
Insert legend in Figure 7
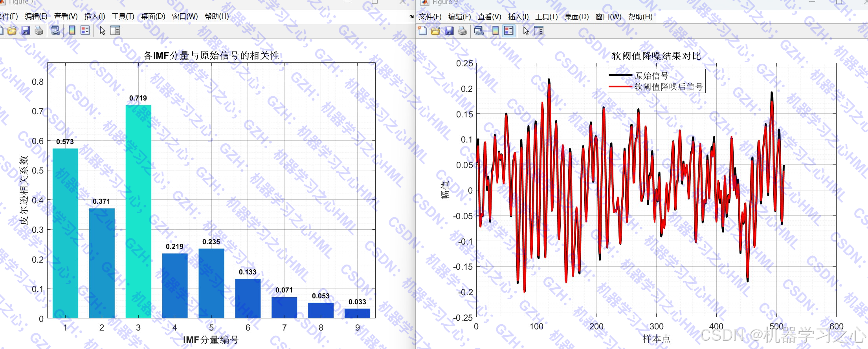(x=85, y=30)
